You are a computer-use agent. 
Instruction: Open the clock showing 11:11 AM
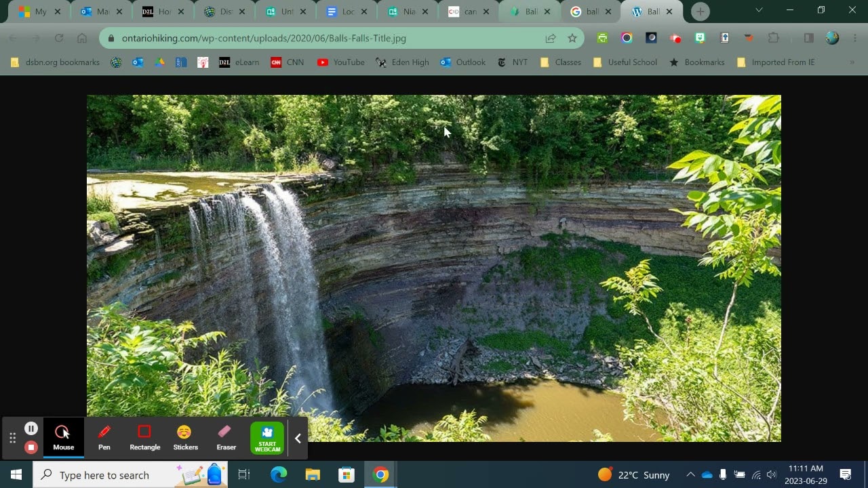[x=806, y=474]
